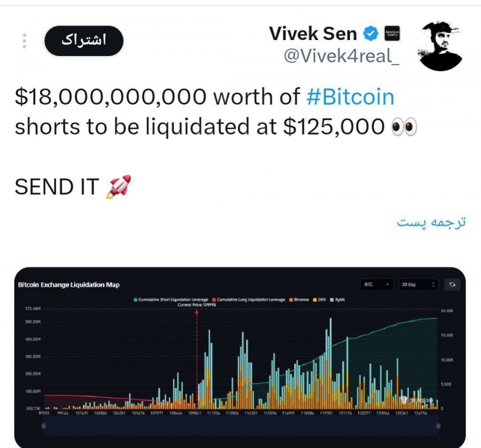
Task: Click Vivek Sen's verified badge
Action: pos(369,32)
